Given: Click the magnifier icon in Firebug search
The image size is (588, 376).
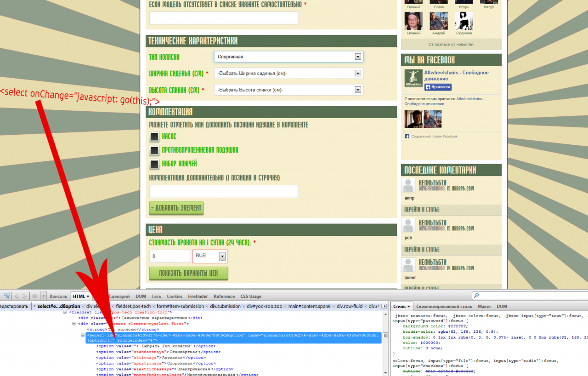Looking at the screenshot, I should 476,296.
